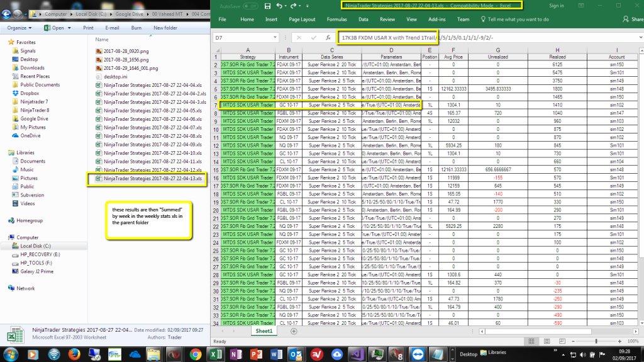This screenshot has width=644, height=362.
Task: Click the Share button in Excel
Action: [x=633, y=20]
